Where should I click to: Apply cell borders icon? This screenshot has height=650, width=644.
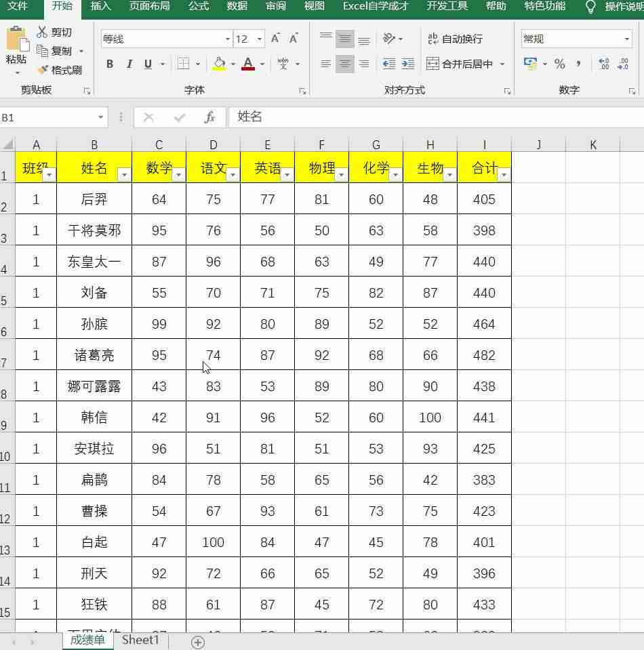click(183, 64)
